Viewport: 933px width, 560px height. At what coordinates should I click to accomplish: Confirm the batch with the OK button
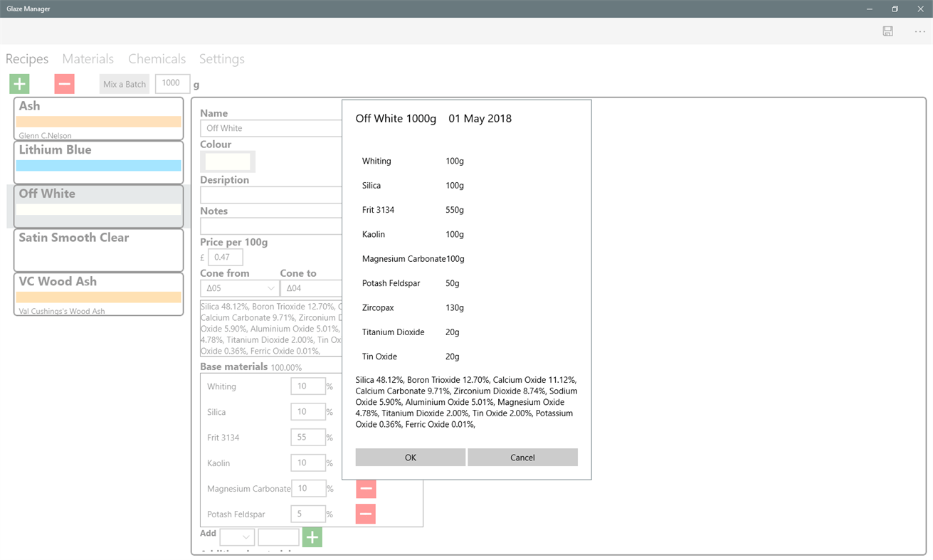tap(411, 457)
